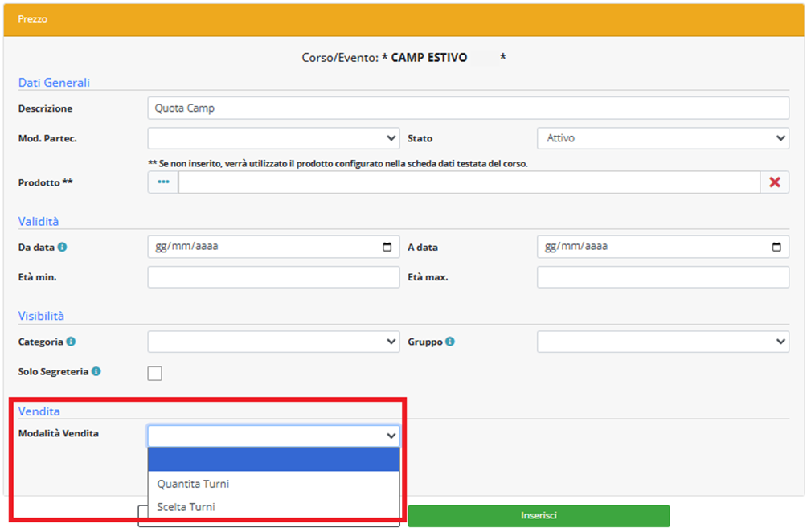Click into the Età min. field
This screenshot has height=532, width=807.
click(273, 277)
